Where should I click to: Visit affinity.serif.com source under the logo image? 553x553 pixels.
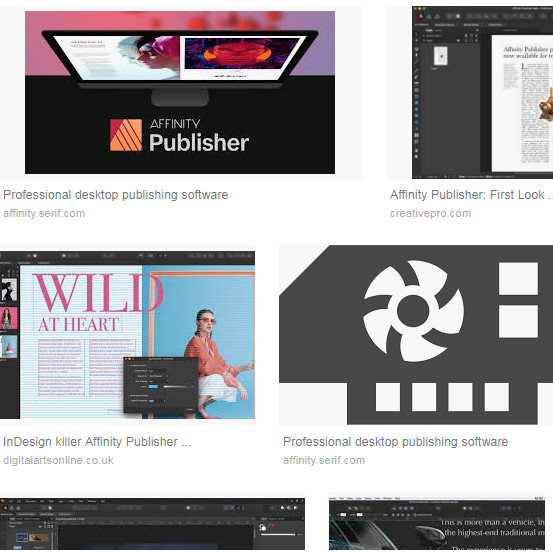[44, 214]
